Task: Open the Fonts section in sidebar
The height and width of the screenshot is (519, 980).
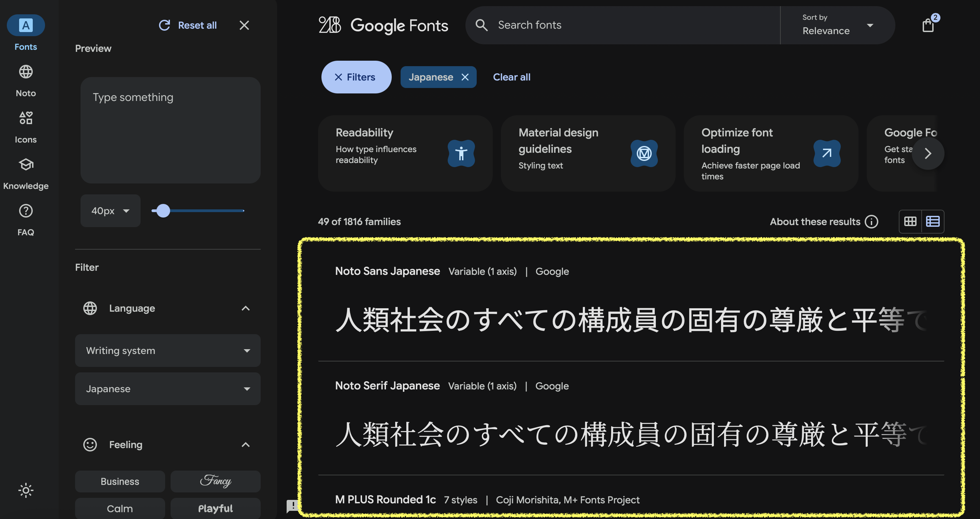Action: [x=26, y=33]
